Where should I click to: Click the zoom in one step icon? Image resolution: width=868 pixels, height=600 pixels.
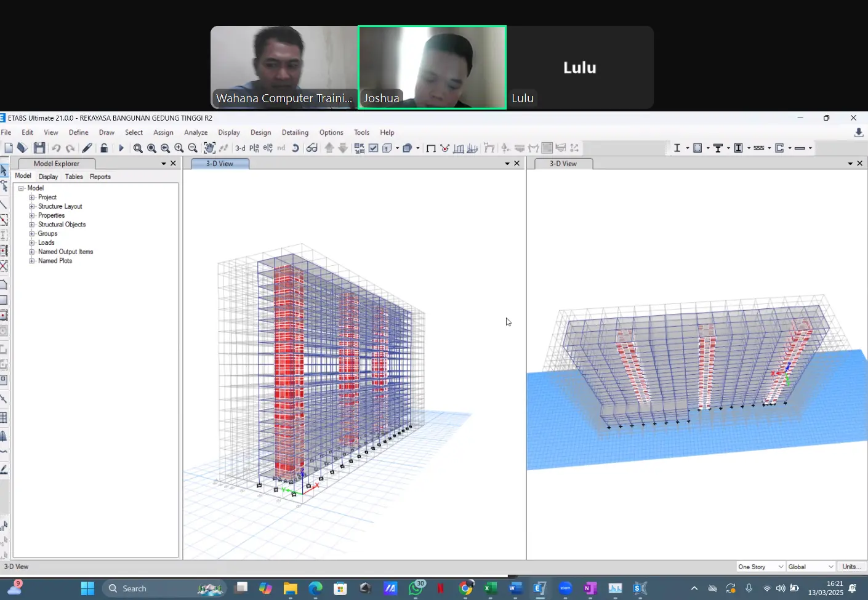coord(179,148)
